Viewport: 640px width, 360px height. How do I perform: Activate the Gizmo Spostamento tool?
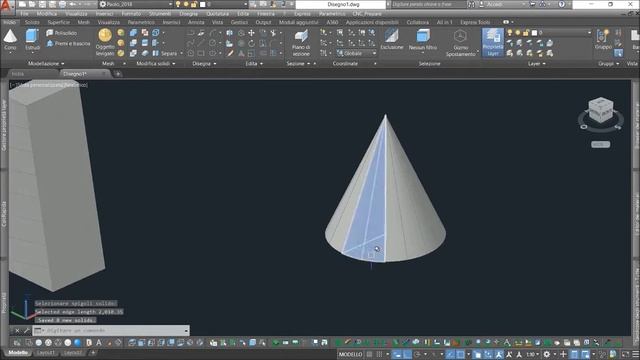[x=460, y=42]
